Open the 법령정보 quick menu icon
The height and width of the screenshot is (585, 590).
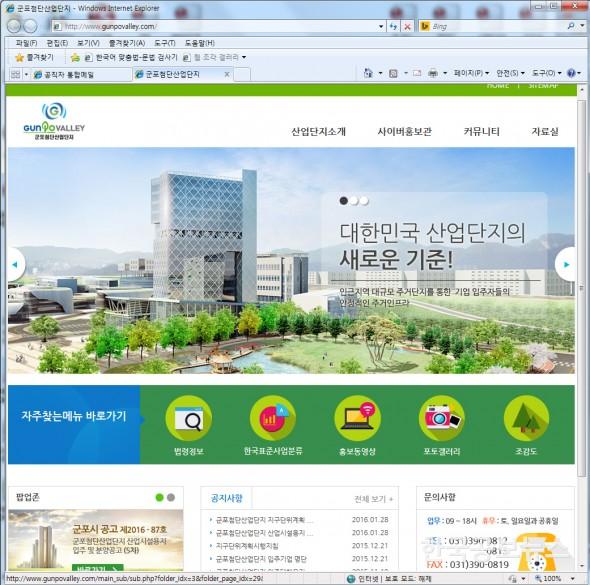[189, 418]
